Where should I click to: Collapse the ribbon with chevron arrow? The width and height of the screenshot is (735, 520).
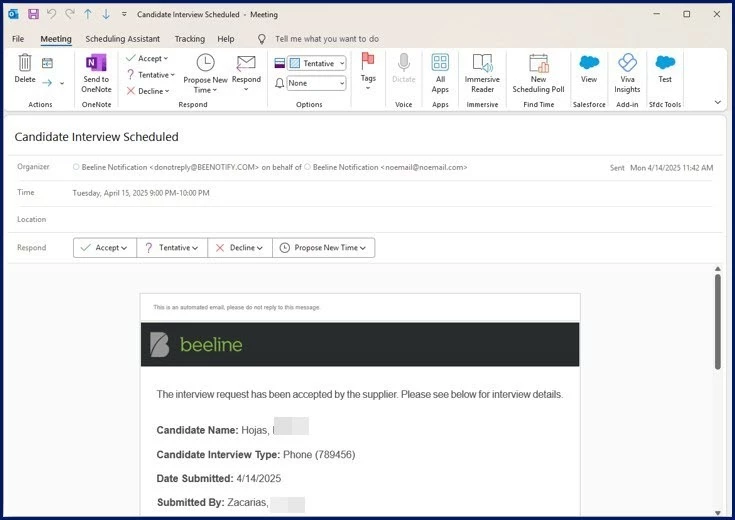coord(718,102)
